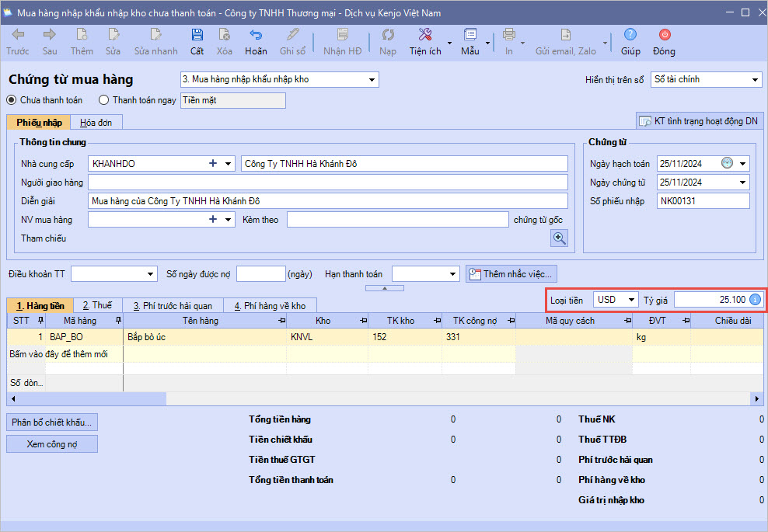Select the Chưa thanh toán radio button
The width and height of the screenshot is (768, 532).
click(12, 100)
